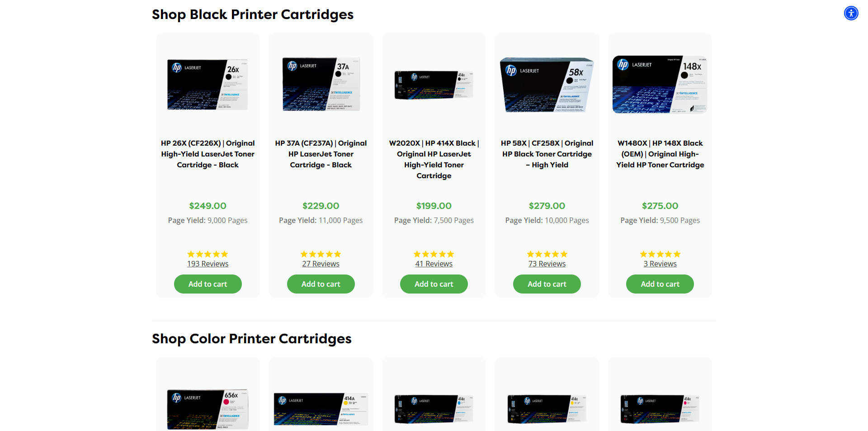This screenshot has width=868, height=431.
Task: Open the 27 Reviews link
Action: point(321,264)
